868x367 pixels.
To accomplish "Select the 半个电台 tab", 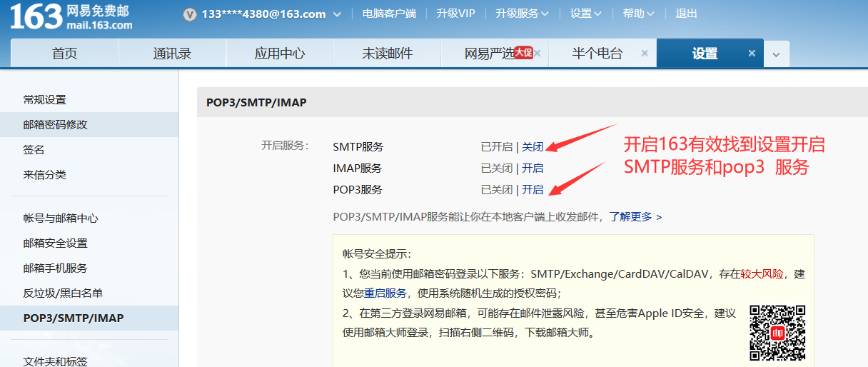I will point(597,54).
